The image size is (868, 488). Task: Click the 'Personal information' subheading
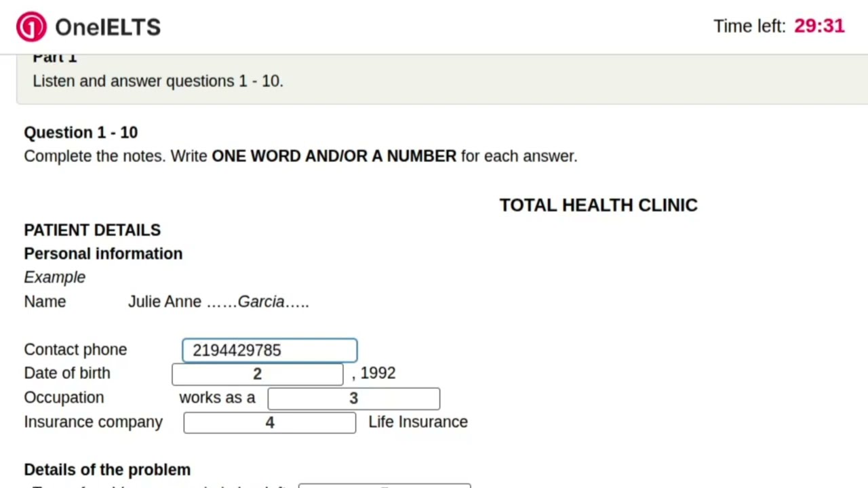tap(103, 253)
